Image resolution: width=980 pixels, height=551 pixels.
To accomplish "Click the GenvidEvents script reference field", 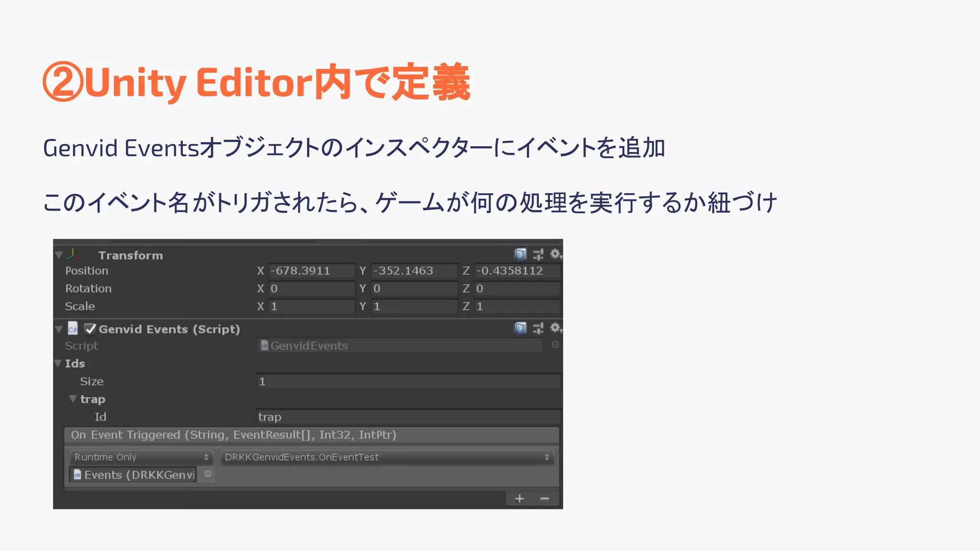I will pos(400,345).
